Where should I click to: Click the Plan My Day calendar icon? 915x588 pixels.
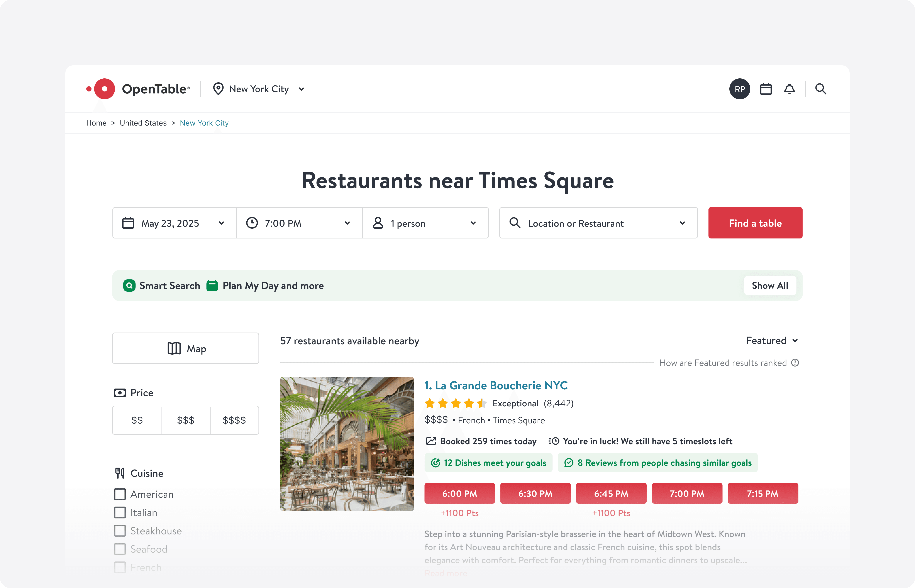pyautogui.click(x=212, y=286)
